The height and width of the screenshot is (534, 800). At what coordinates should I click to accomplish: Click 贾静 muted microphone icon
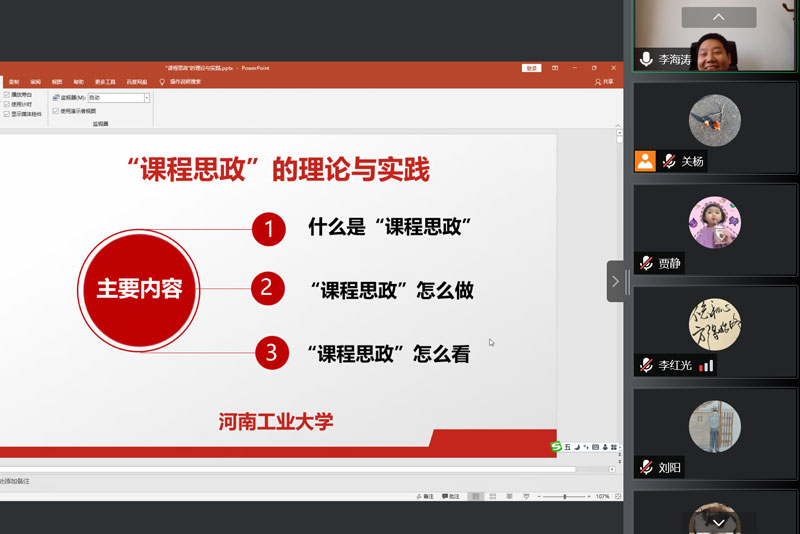[646, 263]
